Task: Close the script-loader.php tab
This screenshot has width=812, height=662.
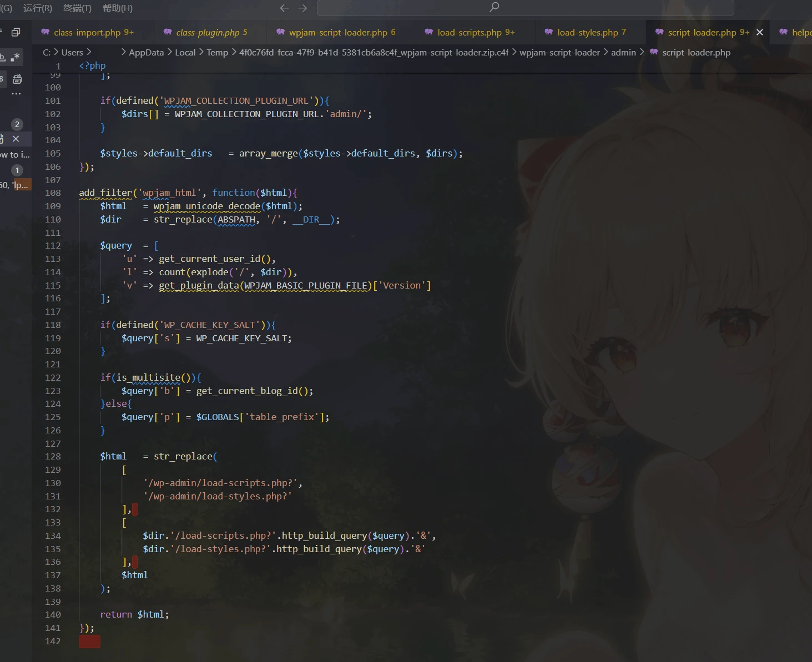Action: point(760,32)
